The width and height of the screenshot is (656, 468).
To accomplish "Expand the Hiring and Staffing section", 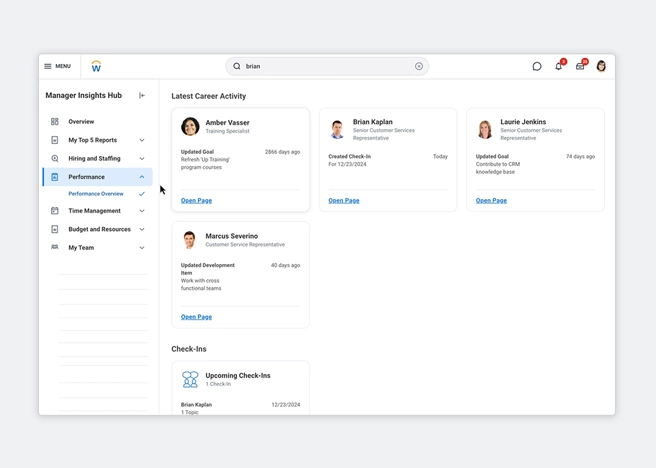I will coord(142,158).
